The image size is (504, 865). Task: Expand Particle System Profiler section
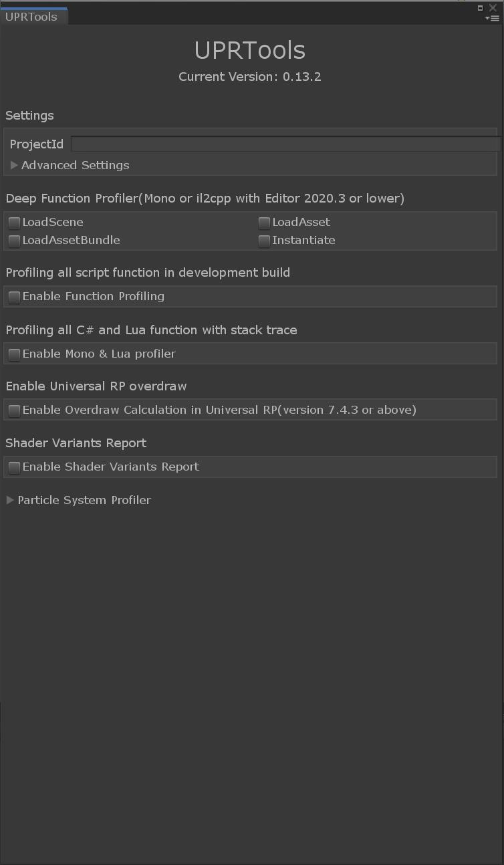10,500
